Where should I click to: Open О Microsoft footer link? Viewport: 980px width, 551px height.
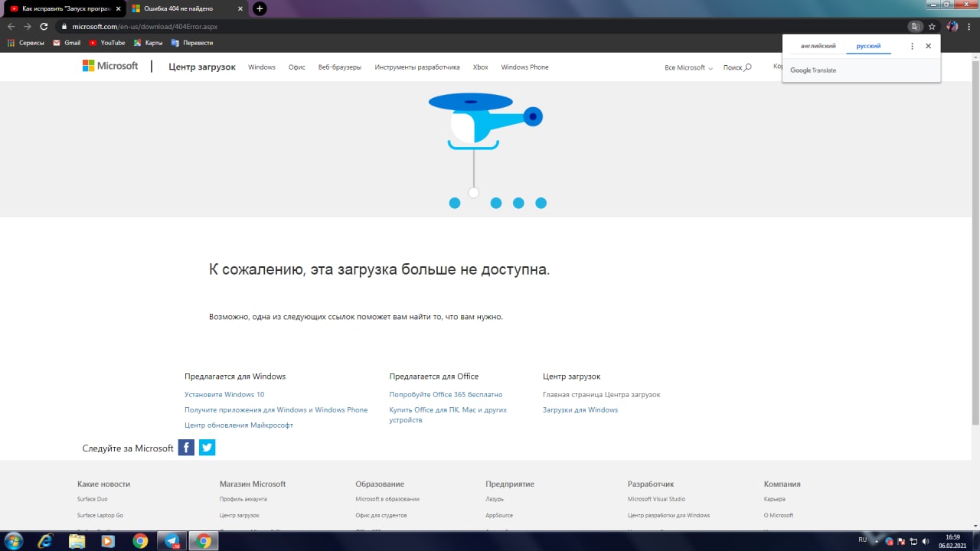click(779, 515)
